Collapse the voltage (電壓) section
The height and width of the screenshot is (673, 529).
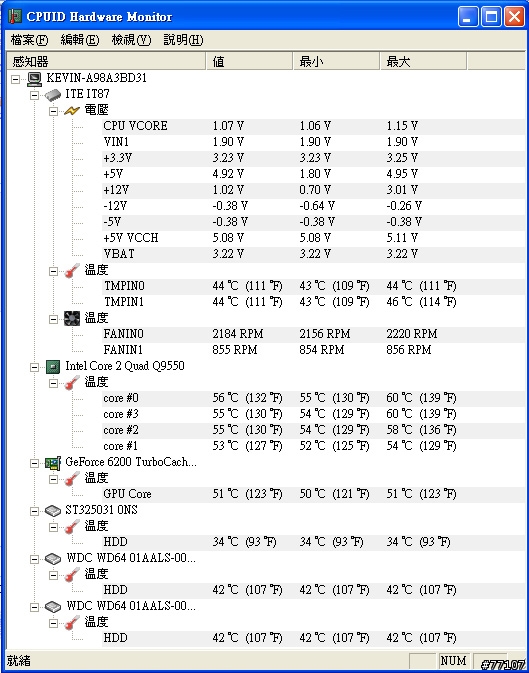point(53,111)
